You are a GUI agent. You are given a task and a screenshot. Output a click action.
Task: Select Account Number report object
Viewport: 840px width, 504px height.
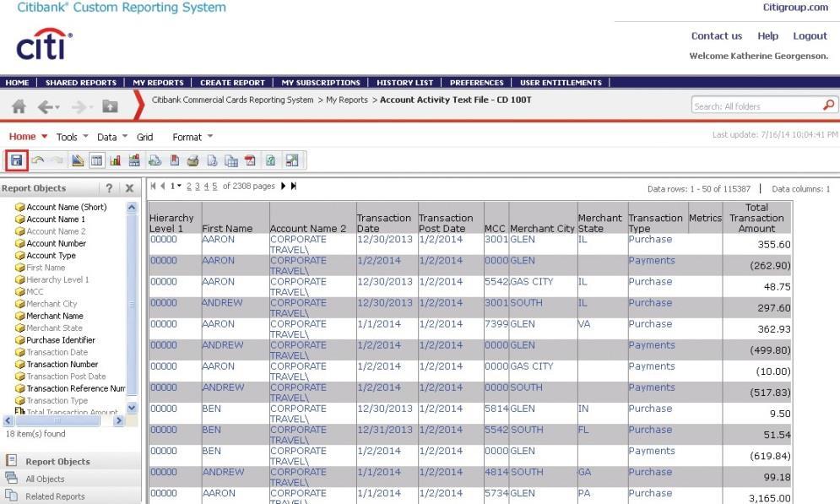(57, 243)
